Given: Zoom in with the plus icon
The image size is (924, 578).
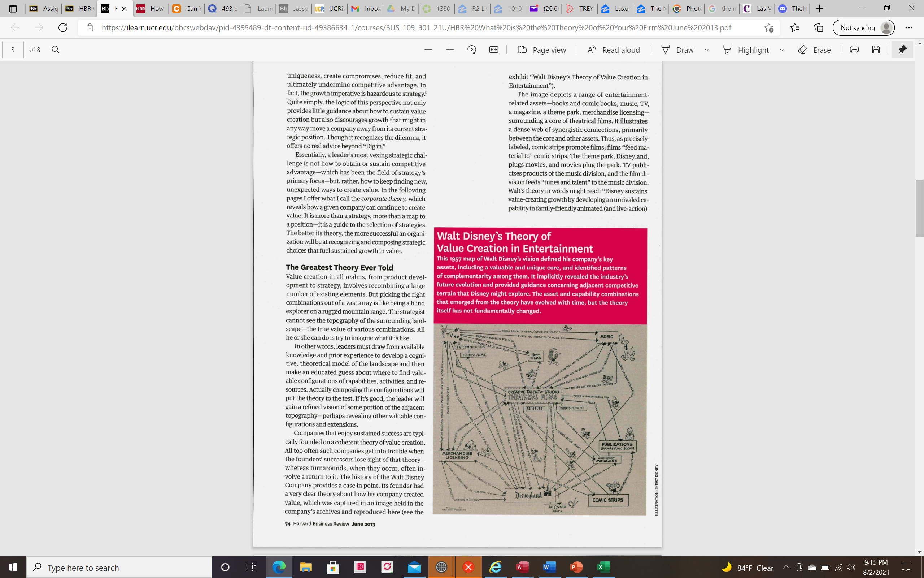Looking at the screenshot, I should (x=450, y=50).
